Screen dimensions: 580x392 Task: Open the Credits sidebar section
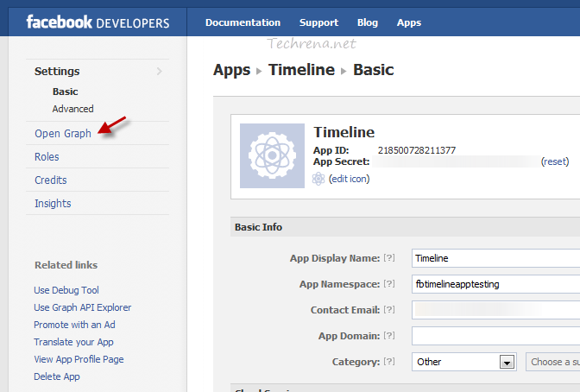point(51,180)
